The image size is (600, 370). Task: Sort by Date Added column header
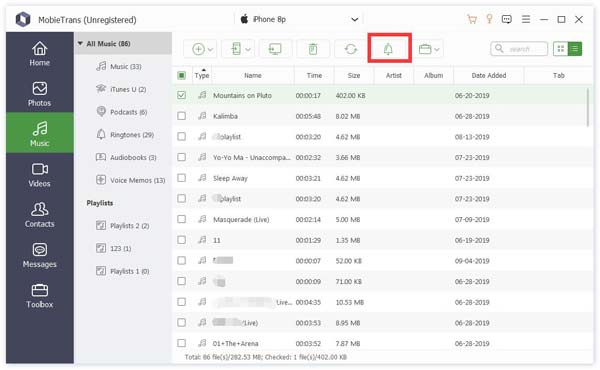click(489, 75)
